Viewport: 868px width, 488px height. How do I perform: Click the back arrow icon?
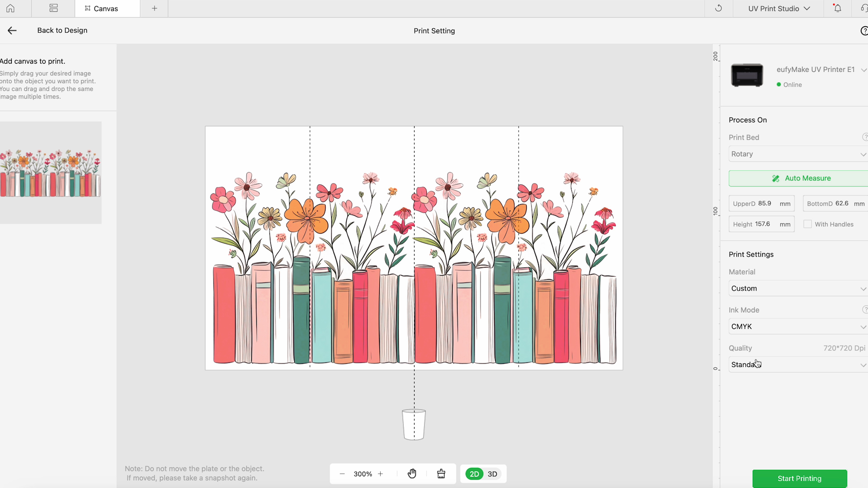[12, 30]
